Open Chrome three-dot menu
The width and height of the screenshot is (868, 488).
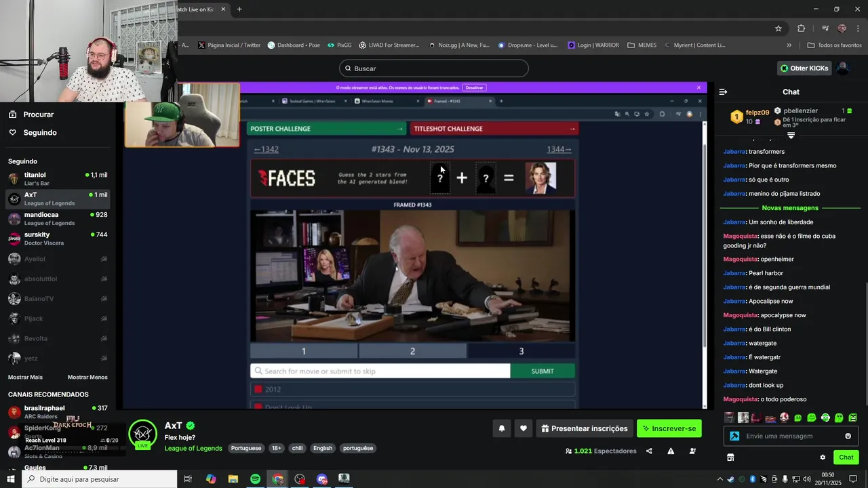click(858, 28)
